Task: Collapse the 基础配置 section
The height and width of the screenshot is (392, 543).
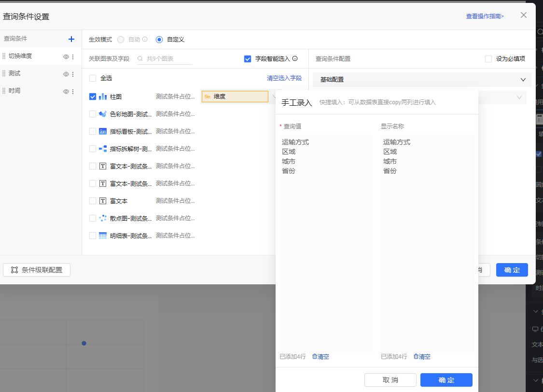Action: pos(523,80)
